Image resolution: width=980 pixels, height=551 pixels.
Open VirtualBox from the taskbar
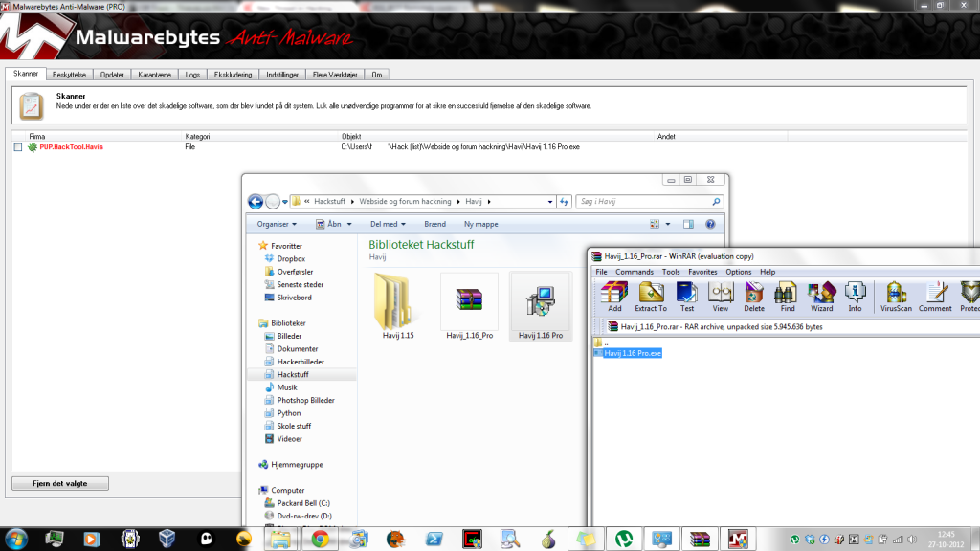(167, 539)
